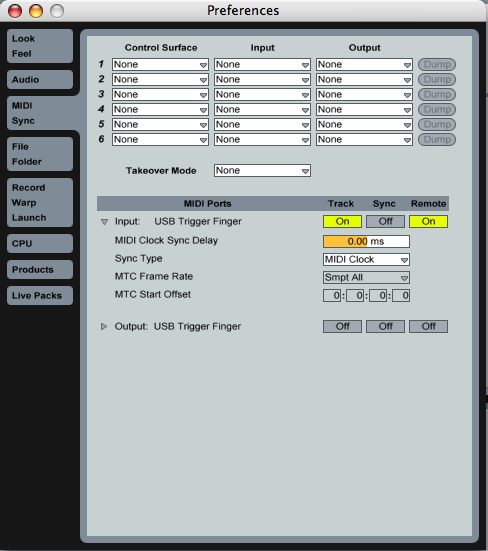Switch to the Audio preferences tab

(40, 79)
